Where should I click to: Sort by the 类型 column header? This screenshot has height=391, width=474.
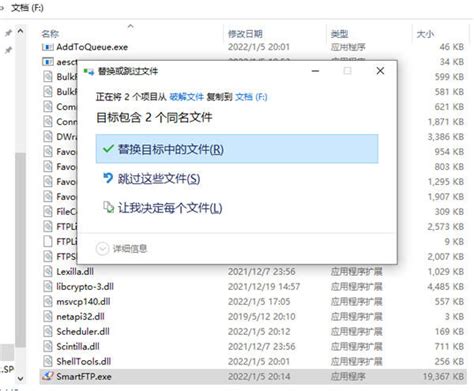click(x=339, y=34)
